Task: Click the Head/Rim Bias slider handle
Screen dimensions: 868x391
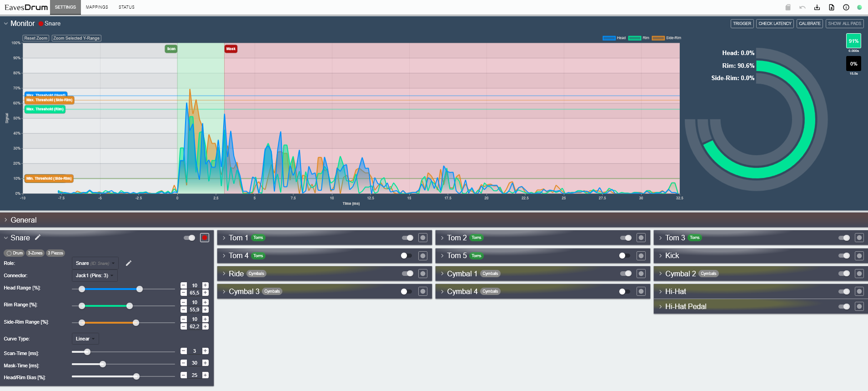Action: tap(136, 376)
